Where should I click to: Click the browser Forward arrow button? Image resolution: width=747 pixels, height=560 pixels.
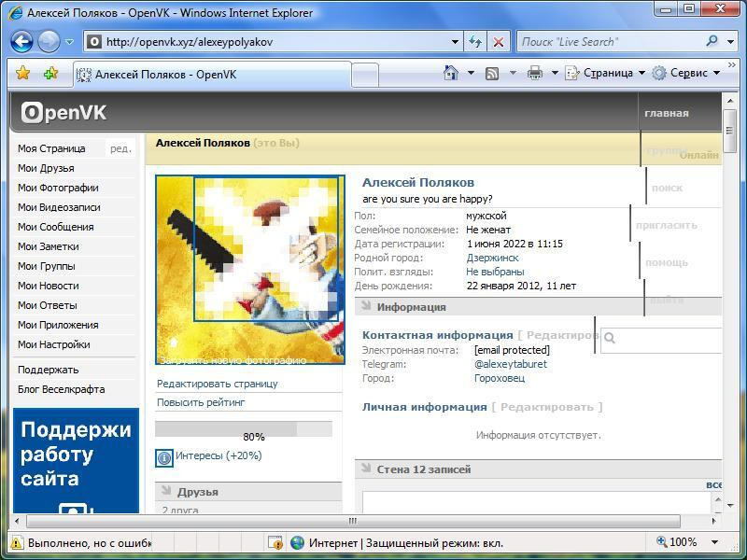tap(49, 42)
